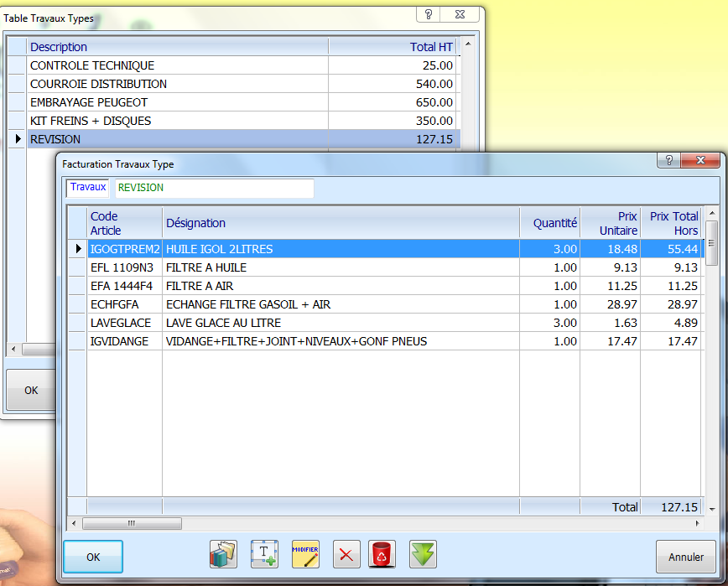Viewport: 728px width, 586px height.
Task: Click the green double down arrow icon
Action: point(423,554)
